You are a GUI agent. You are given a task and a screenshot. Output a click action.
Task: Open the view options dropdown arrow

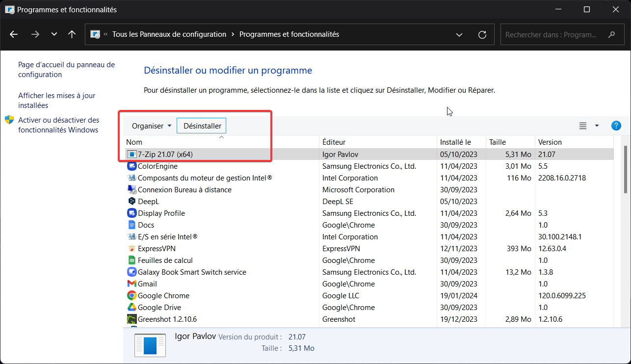597,126
